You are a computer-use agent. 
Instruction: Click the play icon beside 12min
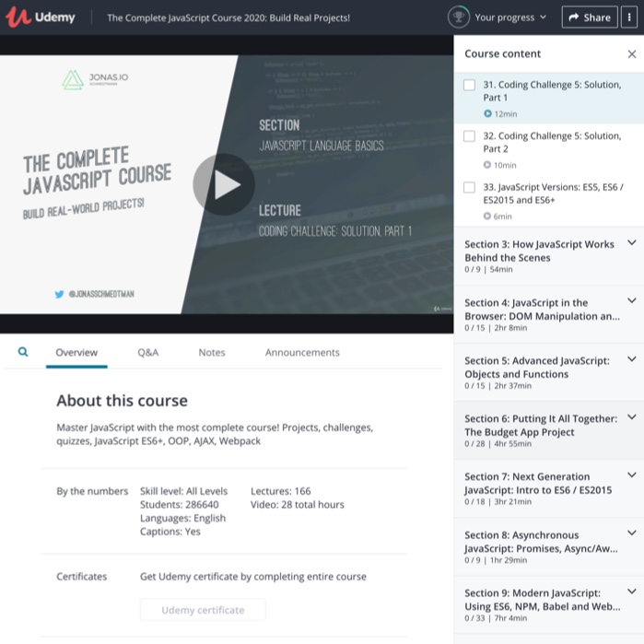tap(487, 113)
